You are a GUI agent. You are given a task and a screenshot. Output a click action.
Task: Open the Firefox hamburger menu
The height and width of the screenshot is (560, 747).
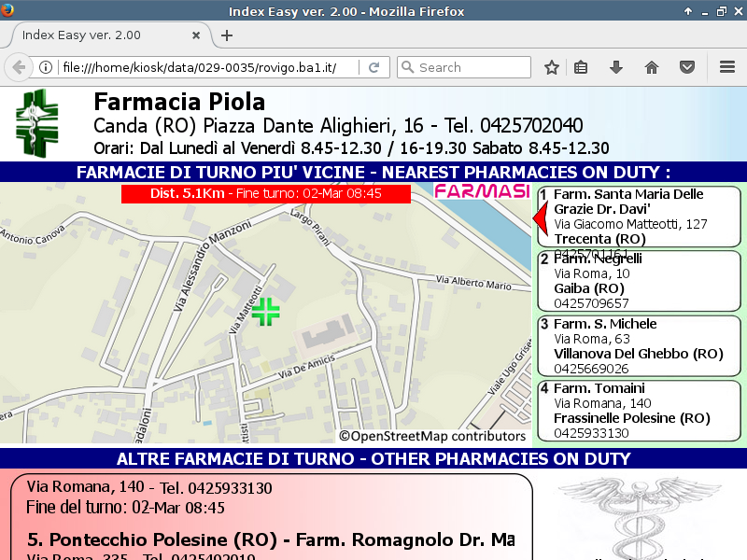(727, 67)
